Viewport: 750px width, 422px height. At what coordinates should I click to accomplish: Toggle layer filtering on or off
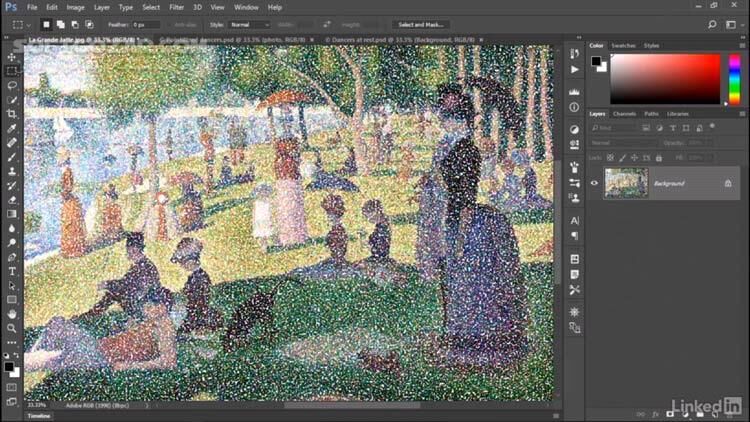click(x=712, y=126)
